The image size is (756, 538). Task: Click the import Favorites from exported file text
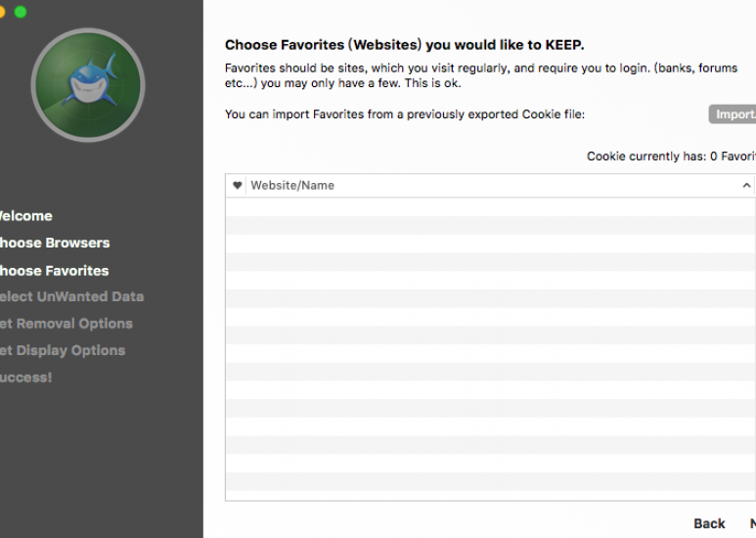[x=405, y=114]
